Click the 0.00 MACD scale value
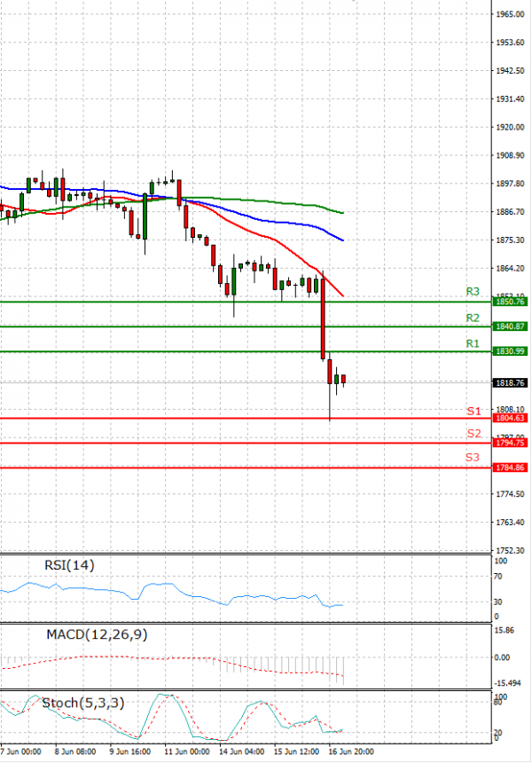The width and height of the screenshot is (532, 763). click(503, 658)
